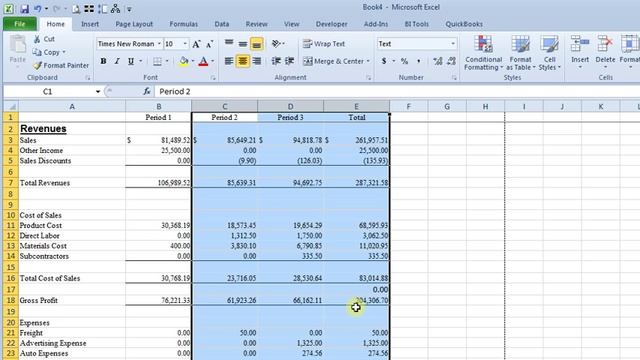Open Format as Table gallery
640x360 pixels.
520,52
